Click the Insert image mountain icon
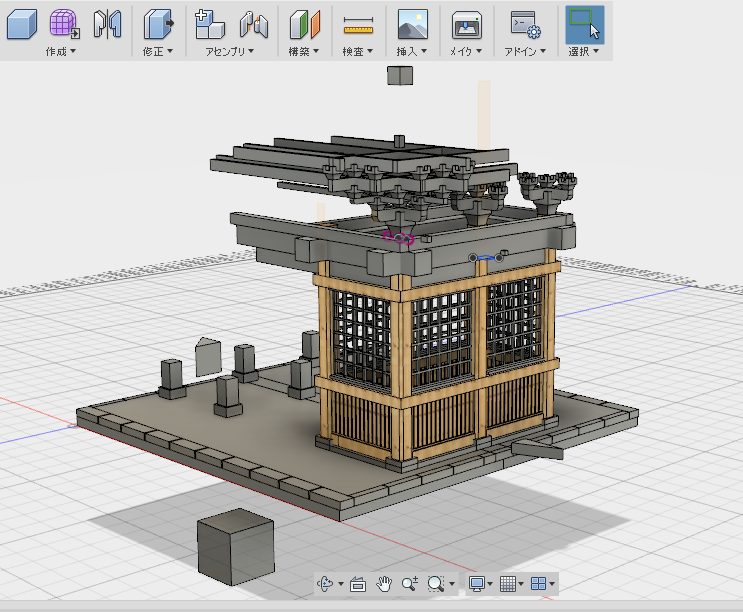This screenshot has height=612, width=743. click(412, 24)
